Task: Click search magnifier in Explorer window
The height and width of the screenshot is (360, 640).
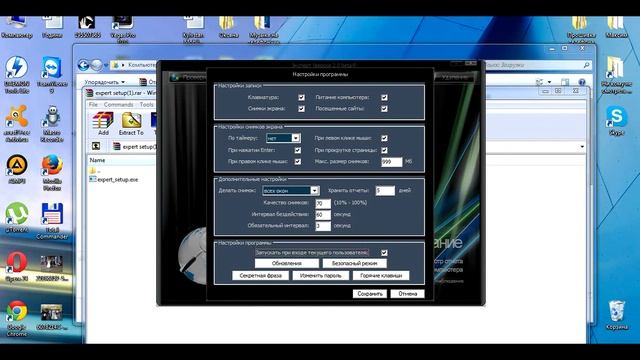Action: (x=587, y=65)
